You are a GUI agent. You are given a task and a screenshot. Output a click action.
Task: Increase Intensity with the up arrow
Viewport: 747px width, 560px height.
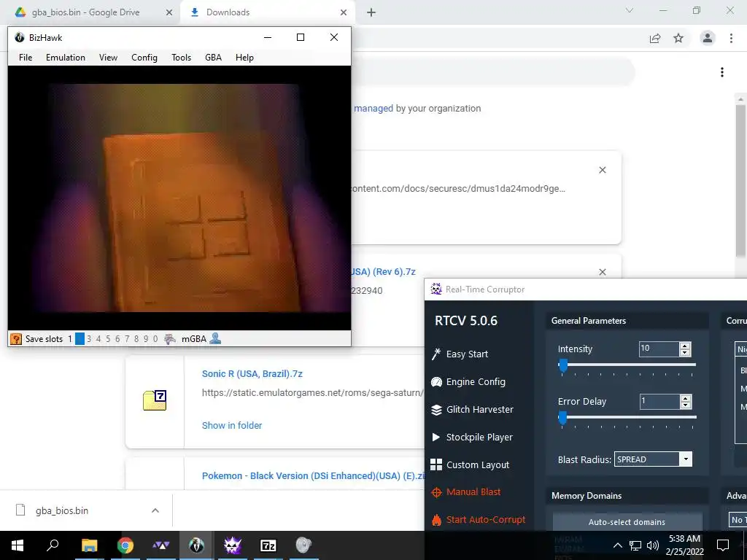[x=685, y=346]
